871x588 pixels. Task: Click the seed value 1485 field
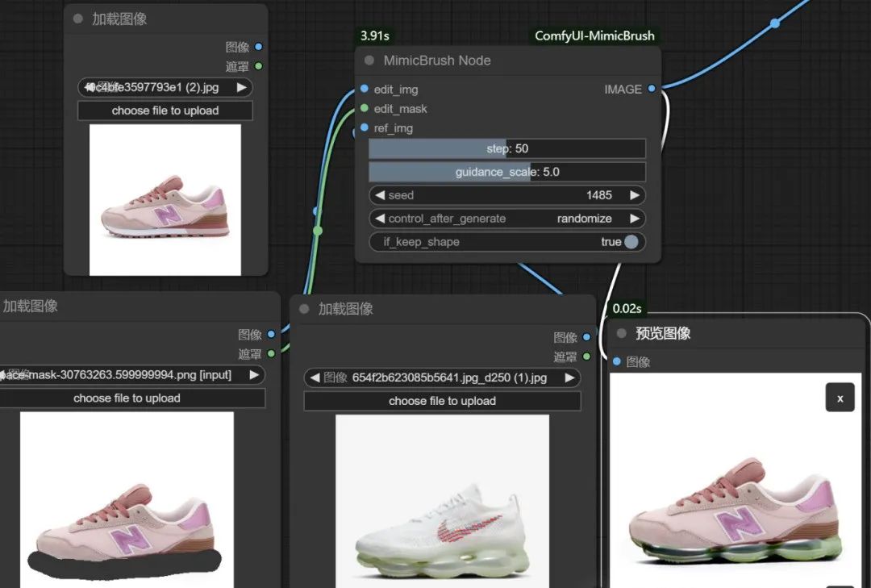tap(507, 195)
